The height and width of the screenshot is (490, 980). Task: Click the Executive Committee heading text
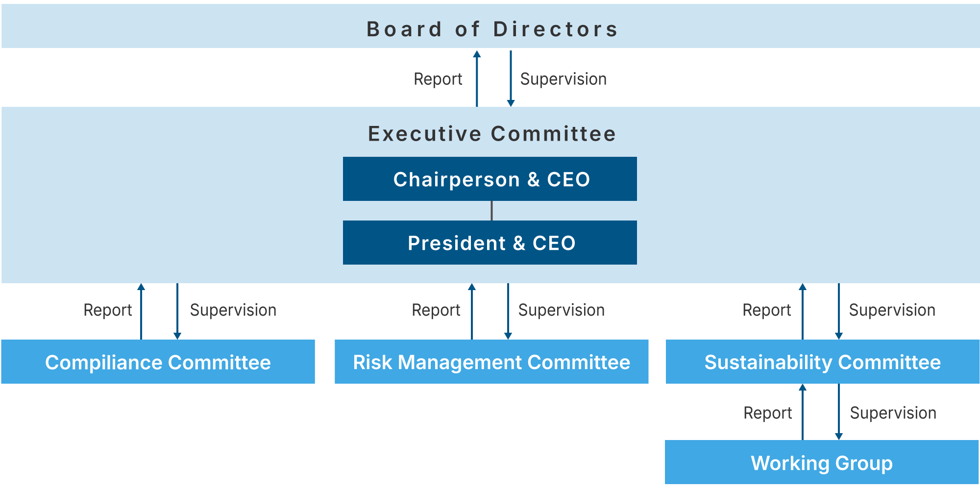(x=491, y=134)
